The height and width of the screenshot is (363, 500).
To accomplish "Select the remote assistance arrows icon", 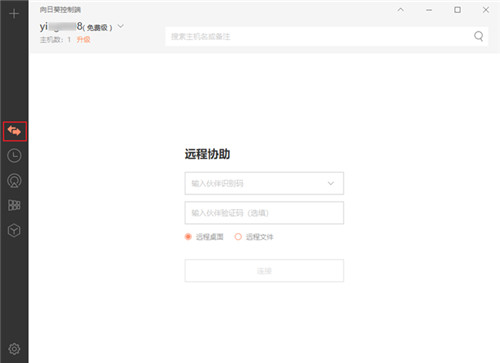I will click(x=14, y=131).
